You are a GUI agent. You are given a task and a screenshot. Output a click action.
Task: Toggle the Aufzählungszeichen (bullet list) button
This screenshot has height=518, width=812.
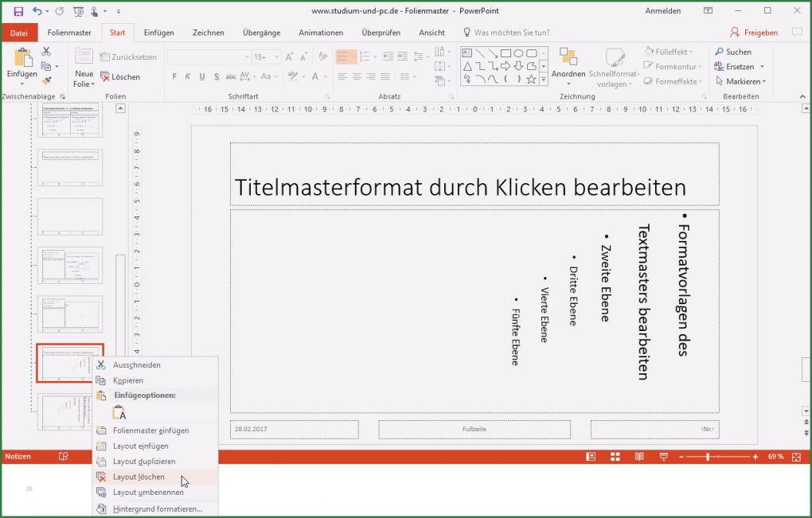coord(346,56)
